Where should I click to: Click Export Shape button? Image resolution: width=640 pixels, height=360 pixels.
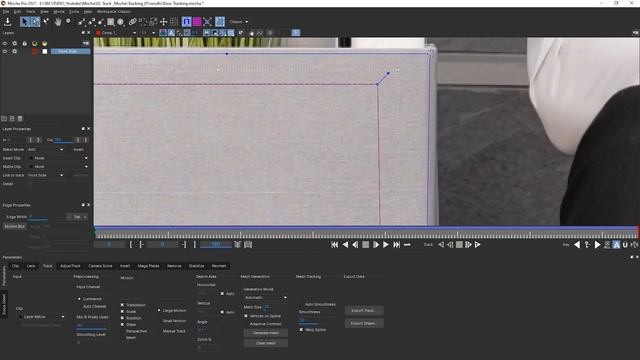click(x=364, y=323)
